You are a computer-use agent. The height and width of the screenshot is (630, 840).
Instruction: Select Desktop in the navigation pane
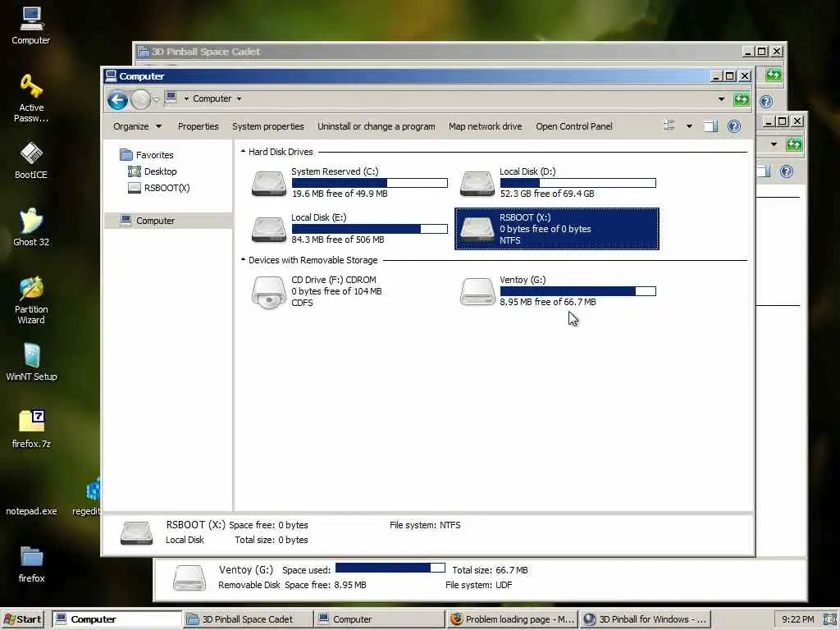coord(153,171)
